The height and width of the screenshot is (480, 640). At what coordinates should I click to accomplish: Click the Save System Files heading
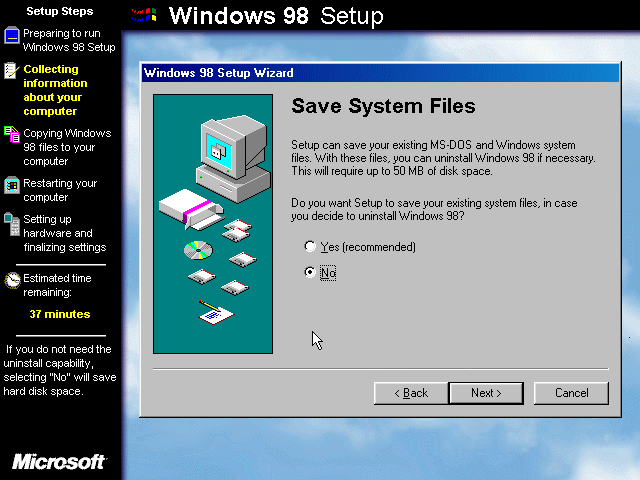tap(383, 106)
